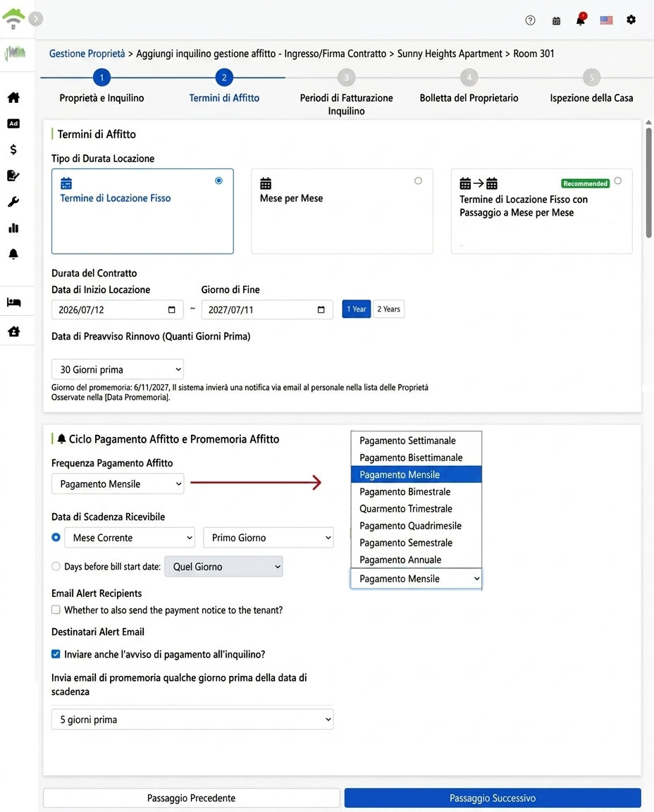Change language via US flag icon
The height and width of the screenshot is (812, 654).
tap(606, 20)
